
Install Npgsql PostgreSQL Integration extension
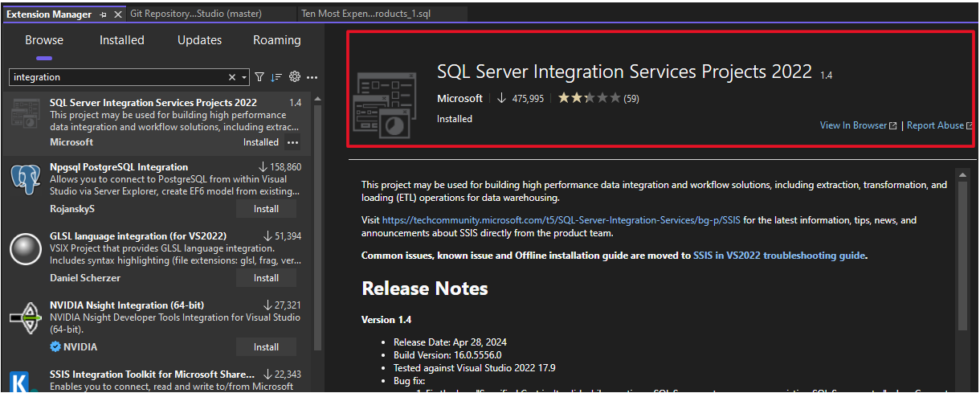click(x=266, y=209)
